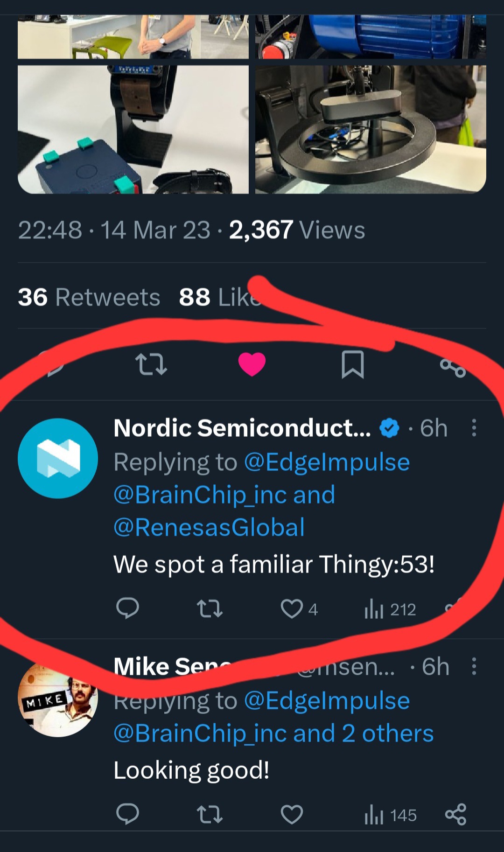504x852 pixels.
Task: Bookmark the main tweet
Action: point(352,364)
